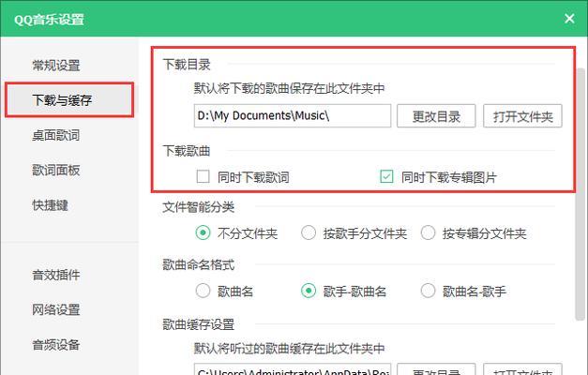
Task: Open the 常规设置 section
Action: [56, 66]
